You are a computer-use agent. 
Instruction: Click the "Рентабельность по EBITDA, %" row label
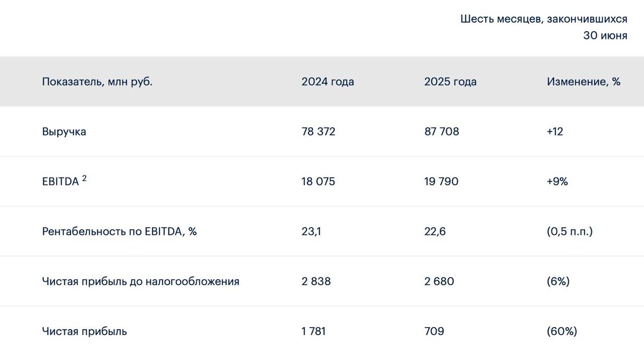tap(119, 232)
